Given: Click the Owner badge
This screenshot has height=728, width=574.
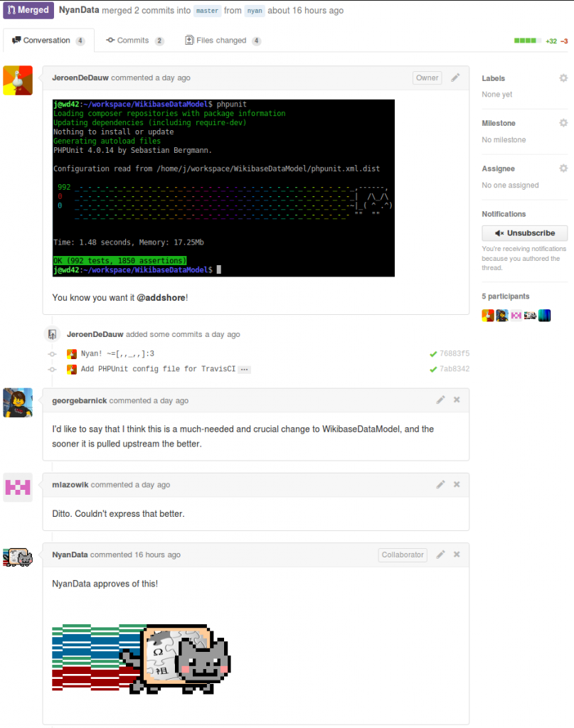Looking at the screenshot, I should point(427,77).
